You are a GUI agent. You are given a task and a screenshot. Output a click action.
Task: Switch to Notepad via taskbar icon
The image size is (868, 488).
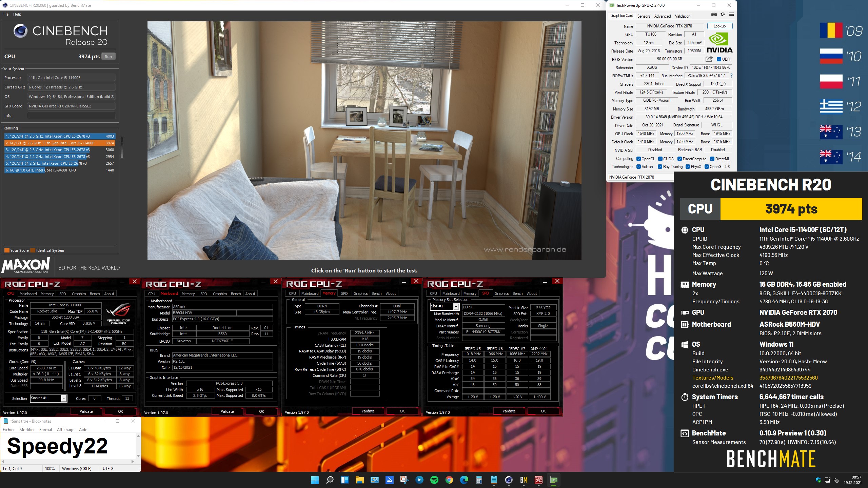click(494, 480)
